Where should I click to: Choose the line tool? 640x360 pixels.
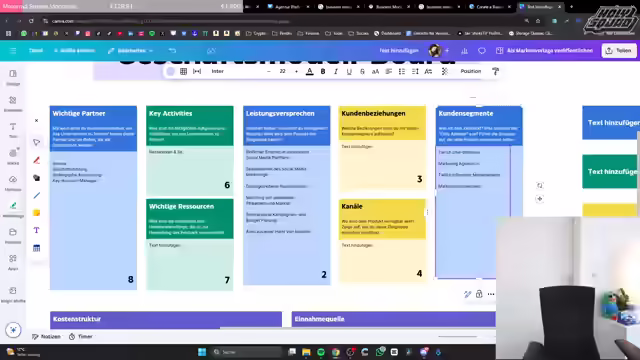pos(36,196)
